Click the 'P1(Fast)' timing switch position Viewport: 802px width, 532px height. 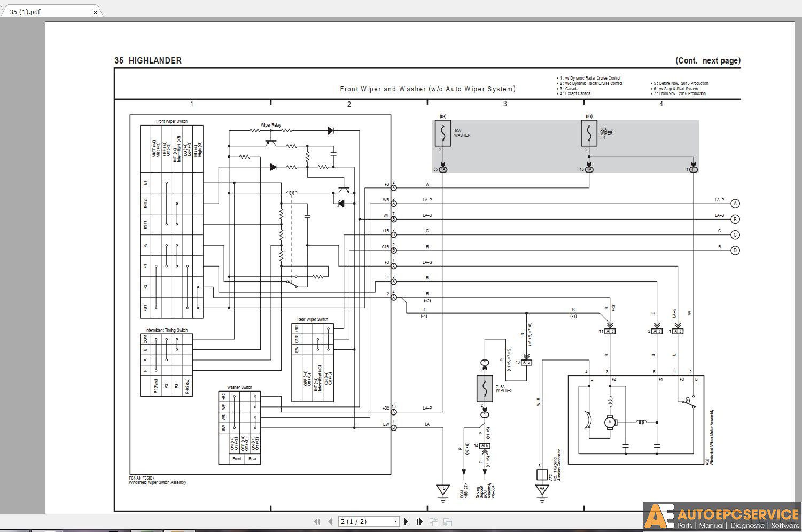coord(156,386)
